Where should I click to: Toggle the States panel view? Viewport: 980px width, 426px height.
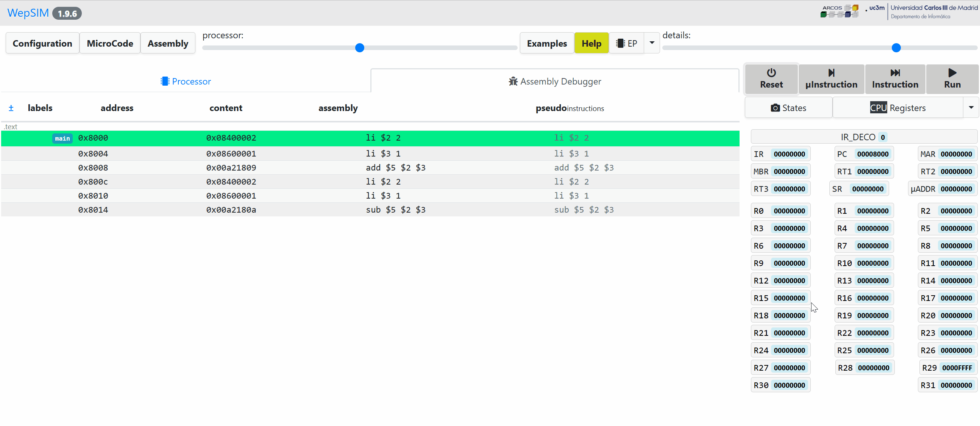(x=788, y=108)
